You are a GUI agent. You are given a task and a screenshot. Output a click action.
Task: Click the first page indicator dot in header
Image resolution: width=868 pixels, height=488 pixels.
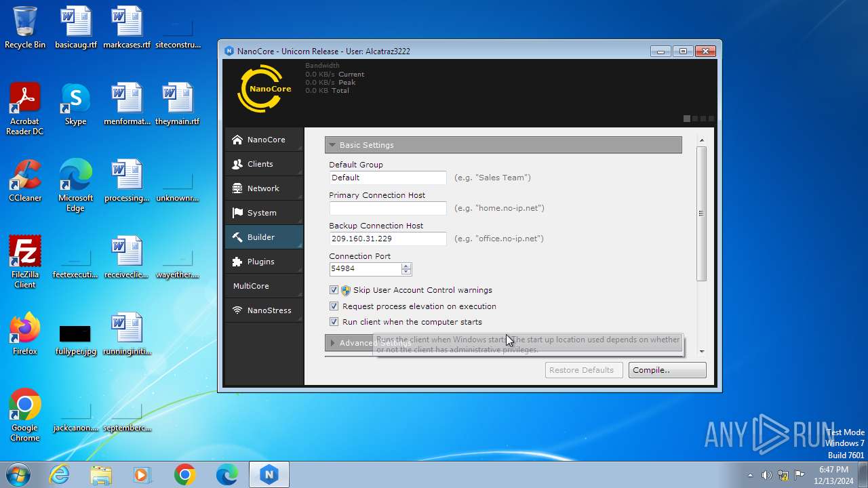[x=687, y=119]
